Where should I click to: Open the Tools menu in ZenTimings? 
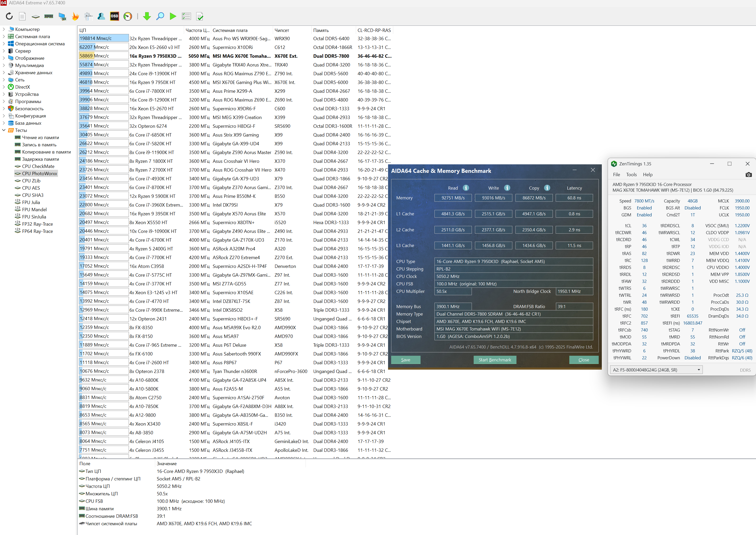pos(631,175)
